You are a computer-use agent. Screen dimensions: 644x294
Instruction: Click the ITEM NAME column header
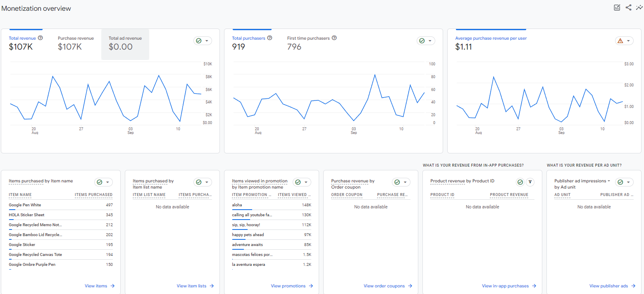(x=20, y=195)
